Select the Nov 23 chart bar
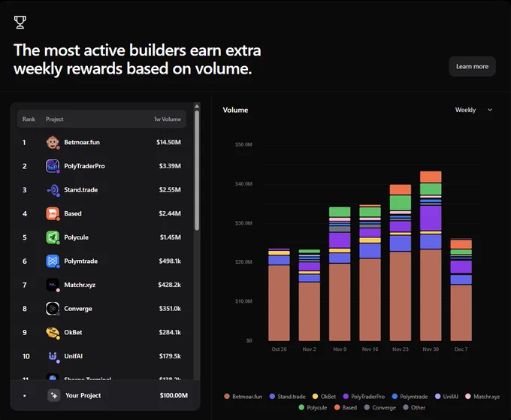The image size is (511, 420). click(x=401, y=263)
